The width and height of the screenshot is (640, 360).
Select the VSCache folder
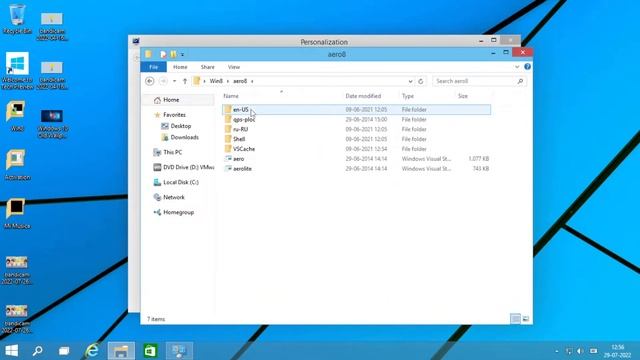coord(357,149)
